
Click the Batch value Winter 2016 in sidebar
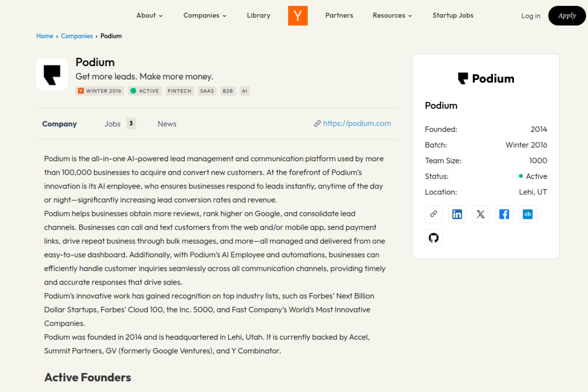point(526,145)
